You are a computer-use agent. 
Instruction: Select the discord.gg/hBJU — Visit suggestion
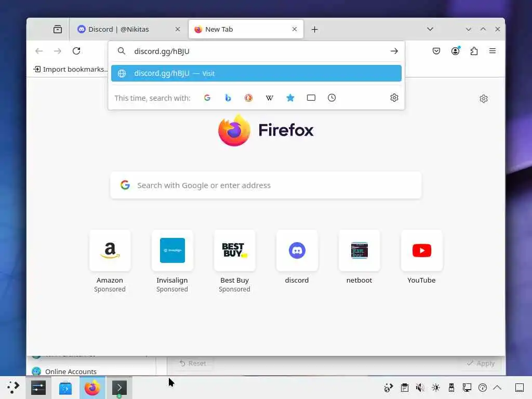[256, 73]
